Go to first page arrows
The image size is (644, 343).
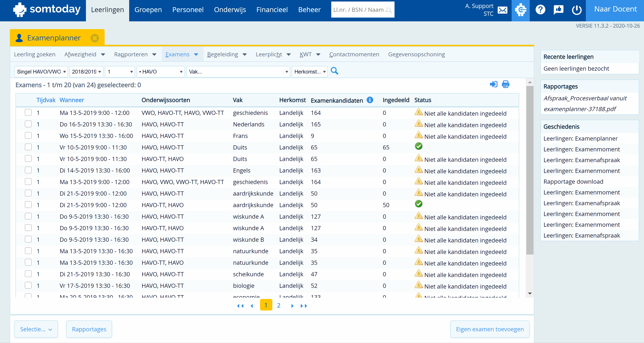240,306
